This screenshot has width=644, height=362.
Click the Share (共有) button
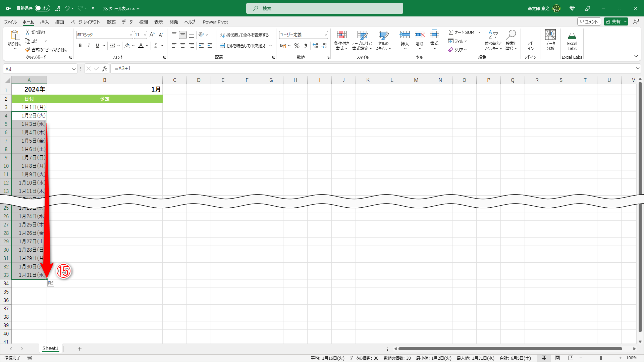click(x=613, y=22)
